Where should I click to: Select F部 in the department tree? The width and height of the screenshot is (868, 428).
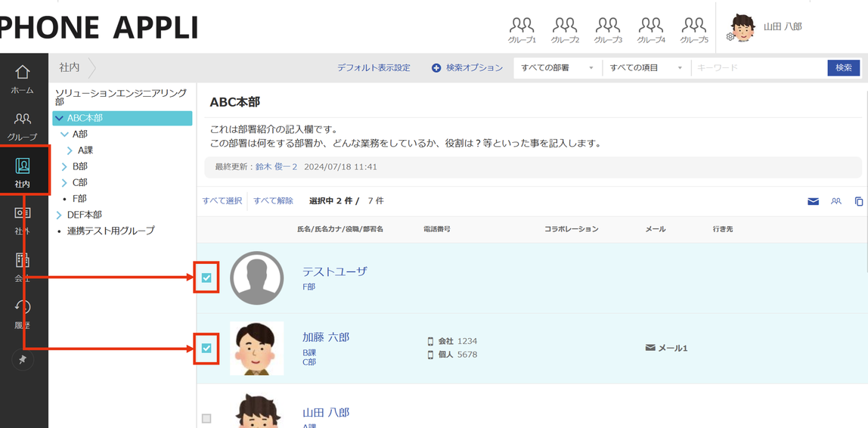[79, 198]
